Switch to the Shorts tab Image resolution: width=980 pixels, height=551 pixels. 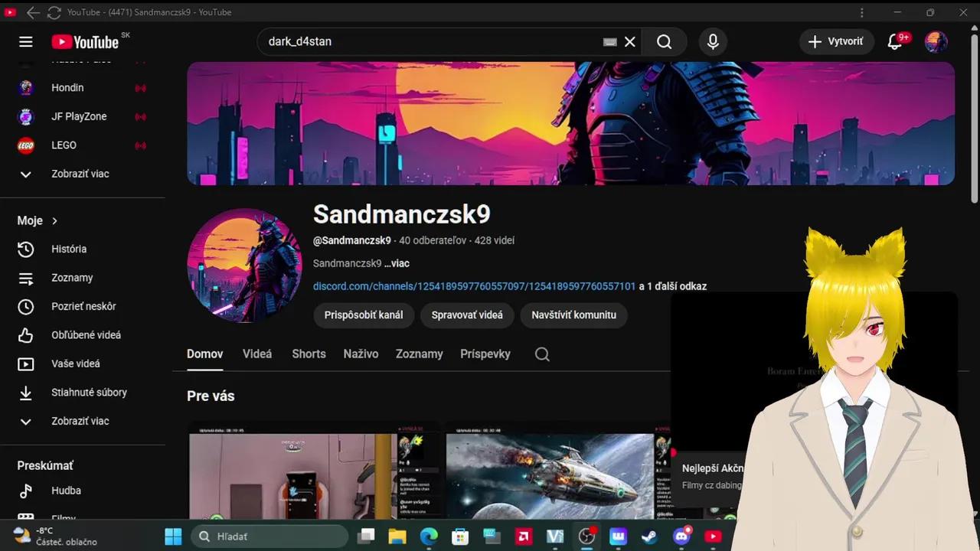[309, 354]
